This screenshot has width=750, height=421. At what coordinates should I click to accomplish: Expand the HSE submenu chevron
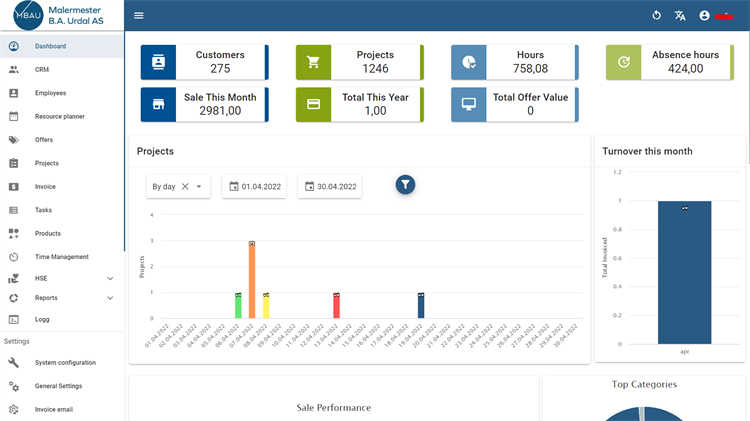(110, 278)
